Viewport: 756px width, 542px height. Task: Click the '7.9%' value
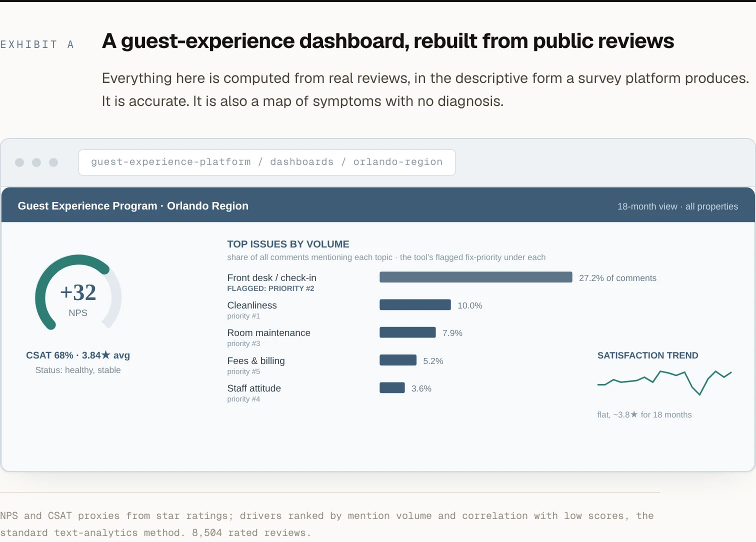[x=452, y=333]
